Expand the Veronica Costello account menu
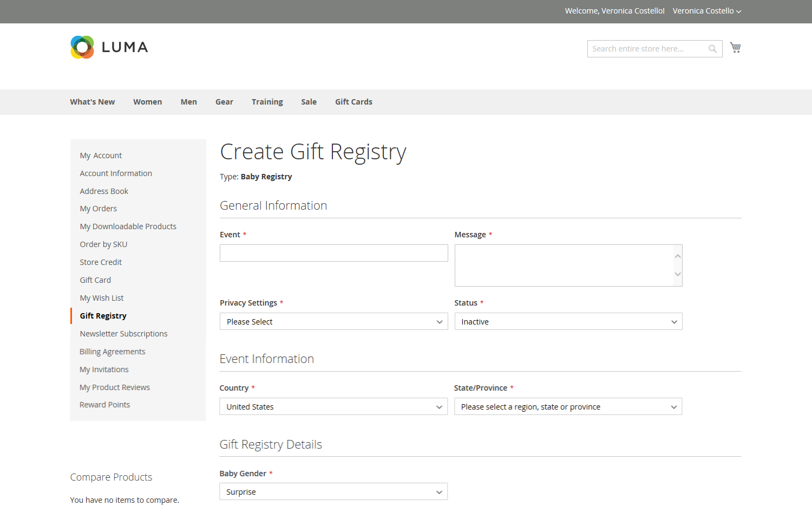Screen dimensions: 812x512 tap(706, 11)
